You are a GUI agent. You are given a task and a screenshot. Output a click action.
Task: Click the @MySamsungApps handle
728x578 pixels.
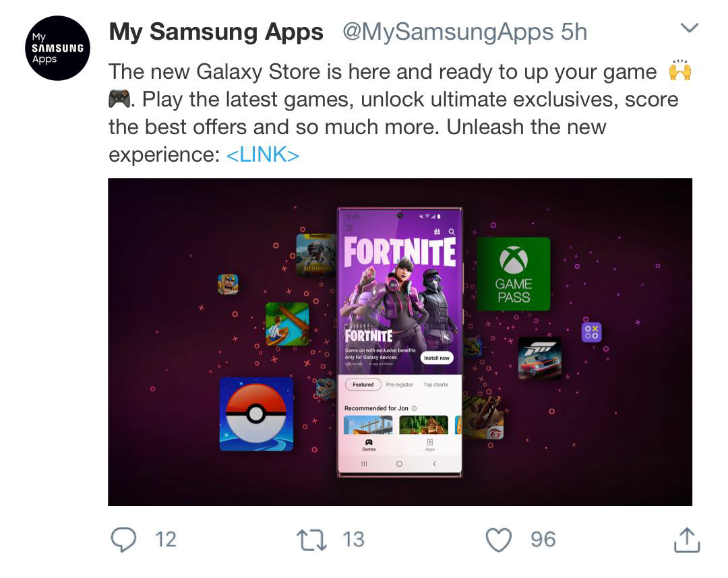[x=448, y=32]
